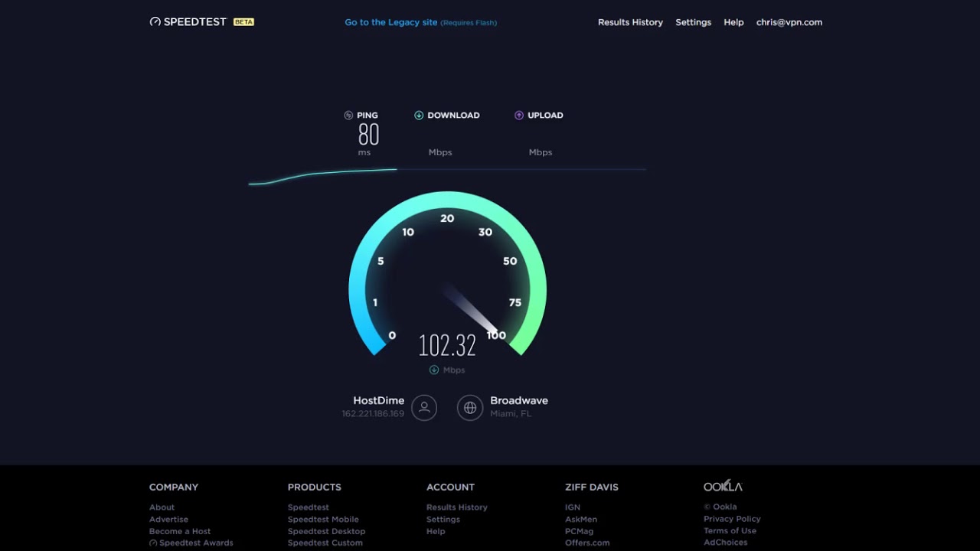
Task: Click the COMPANY footer heading
Action: (x=174, y=487)
